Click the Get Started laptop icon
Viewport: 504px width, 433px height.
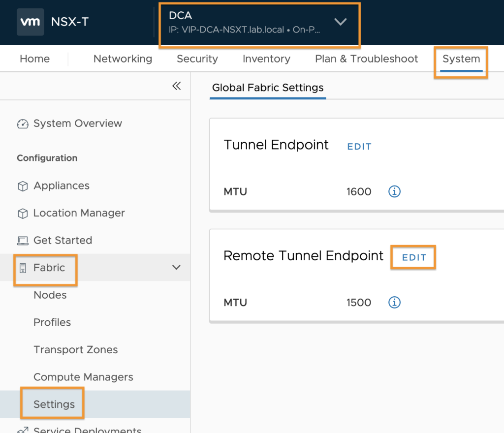click(x=23, y=241)
